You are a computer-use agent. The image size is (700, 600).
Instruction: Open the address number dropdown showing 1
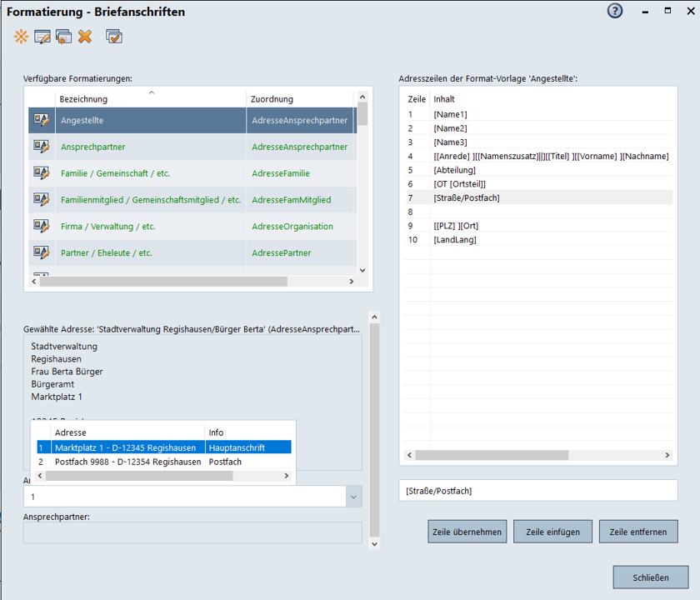click(x=354, y=497)
